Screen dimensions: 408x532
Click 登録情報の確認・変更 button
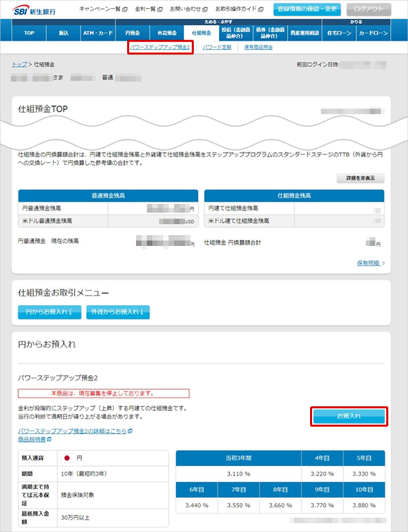click(x=307, y=9)
